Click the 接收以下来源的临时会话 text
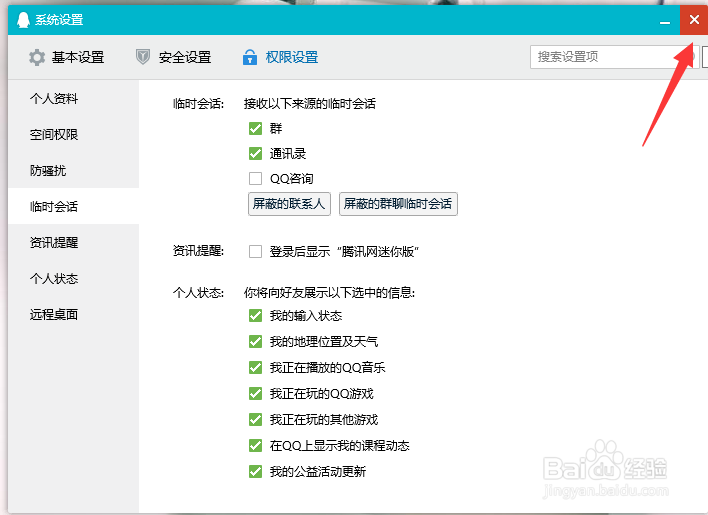708x515 pixels. (310, 104)
